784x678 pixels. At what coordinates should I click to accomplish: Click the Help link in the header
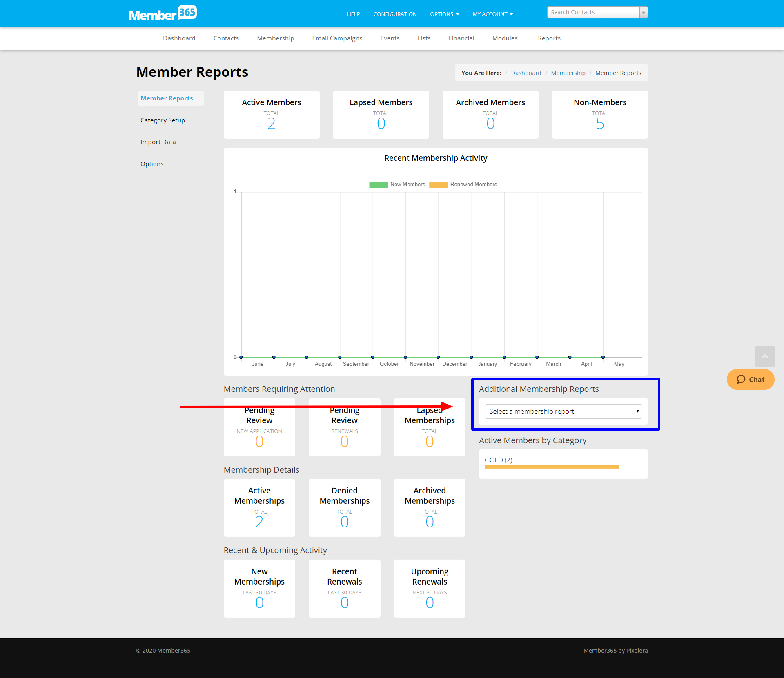point(353,14)
